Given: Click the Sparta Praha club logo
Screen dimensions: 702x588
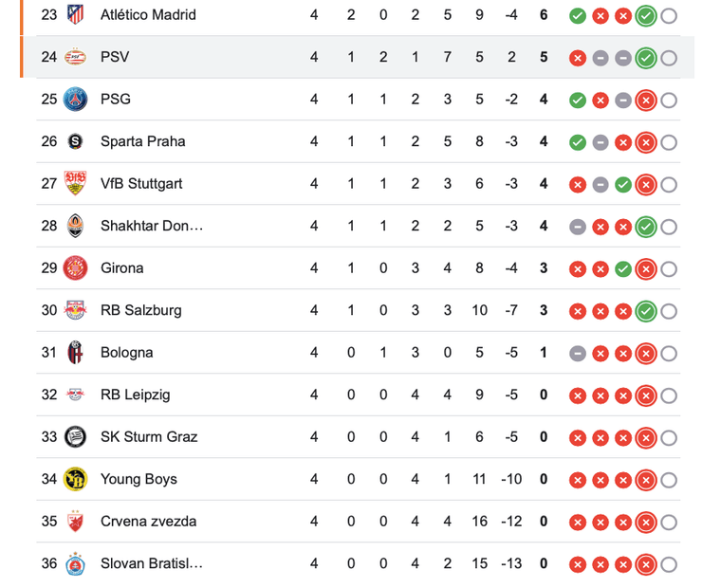Looking at the screenshot, I should [x=75, y=141].
